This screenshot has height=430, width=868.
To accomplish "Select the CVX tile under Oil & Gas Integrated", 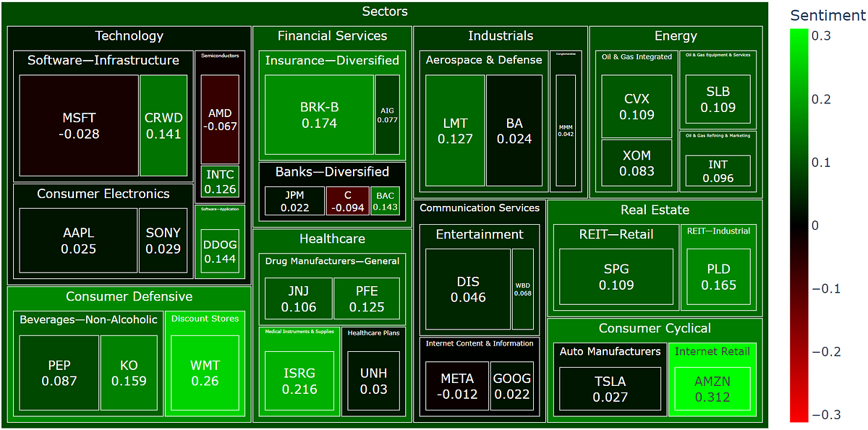I will [637, 106].
